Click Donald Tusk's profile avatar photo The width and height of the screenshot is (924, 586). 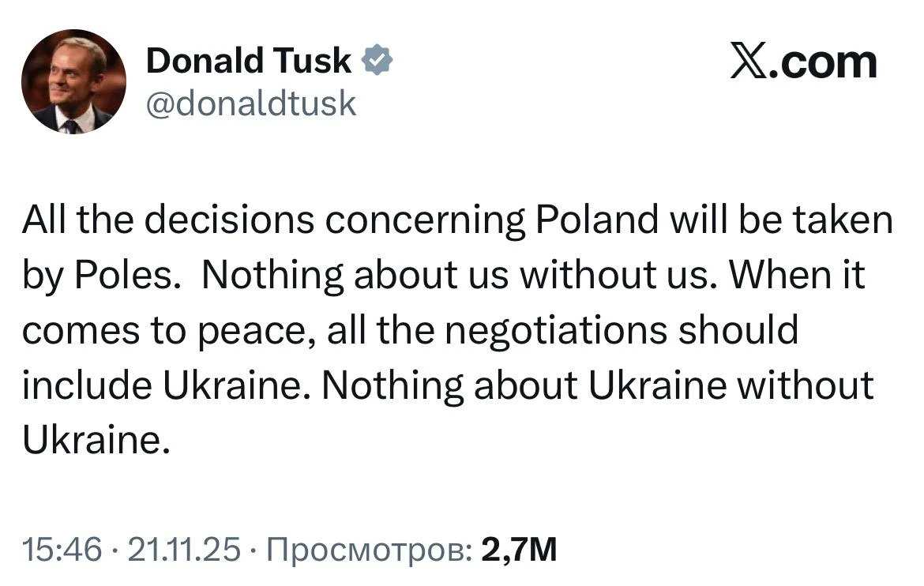[x=73, y=81]
